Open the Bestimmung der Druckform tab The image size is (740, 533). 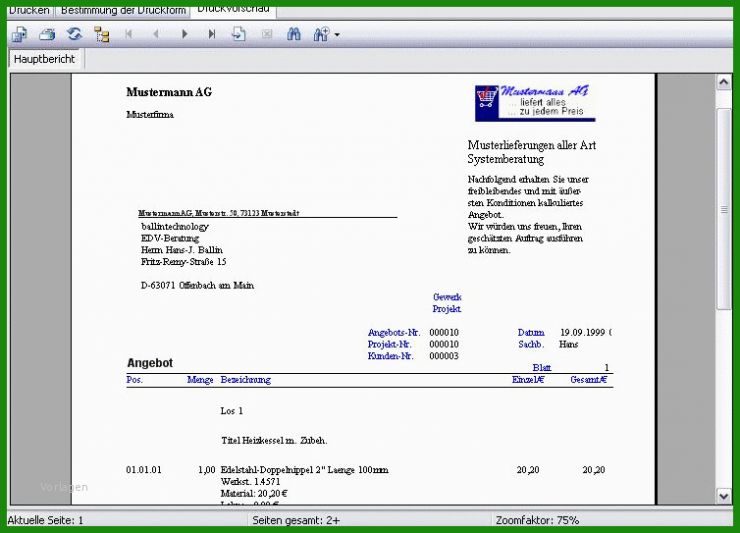(x=123, y=10)
